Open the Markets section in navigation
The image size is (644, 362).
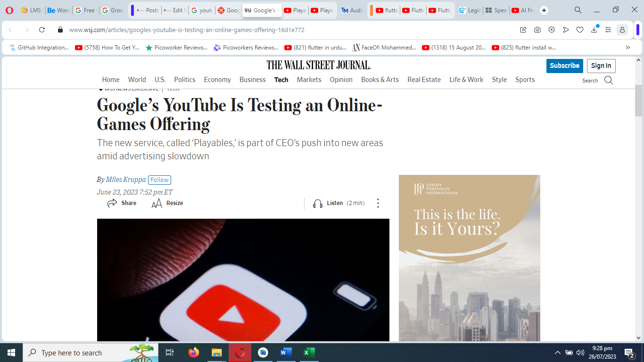click(309, 80)
